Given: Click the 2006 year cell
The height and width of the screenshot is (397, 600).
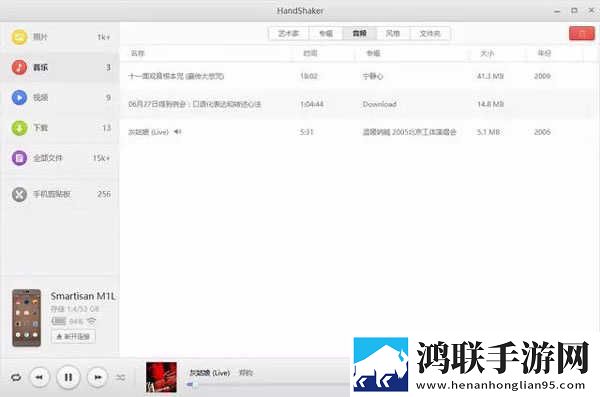Looking at the screenshot, I should [x=542, y=132].
